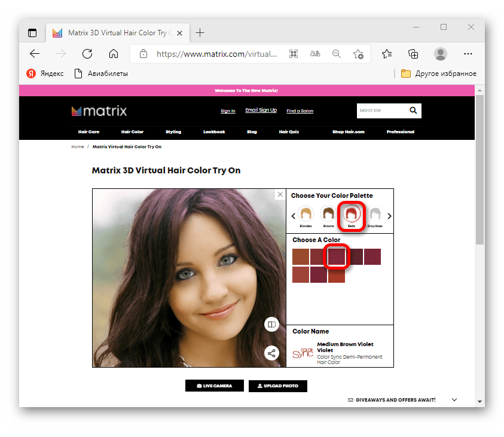Refresh the current page
The width and height of the screenshot is (504, 437).
[87, 54]
